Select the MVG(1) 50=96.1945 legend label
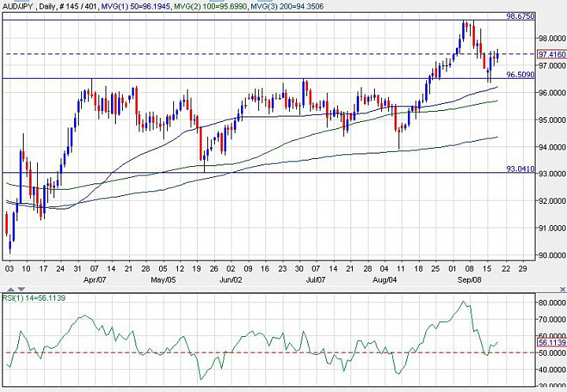567x392 pixels. (x=135, y=6)
